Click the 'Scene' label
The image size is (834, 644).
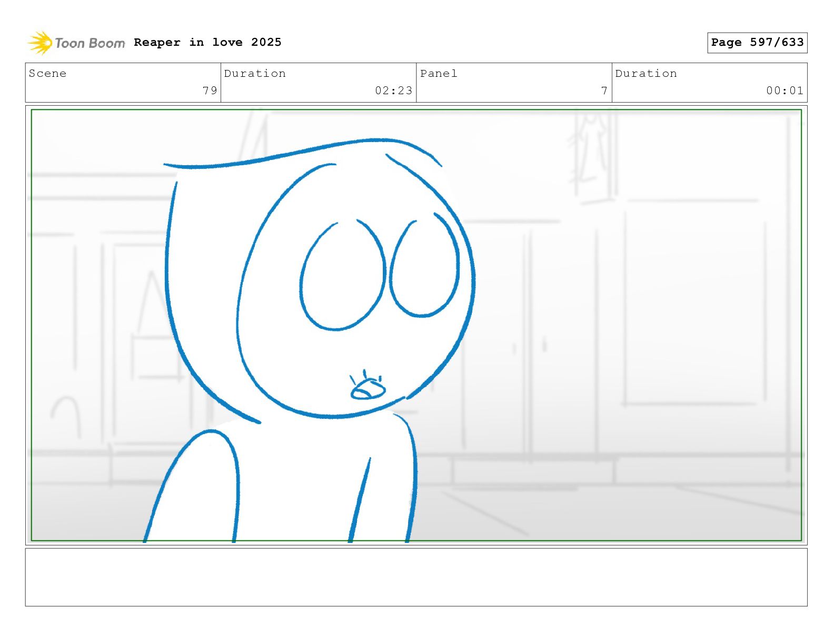click(x=47, y=74)
